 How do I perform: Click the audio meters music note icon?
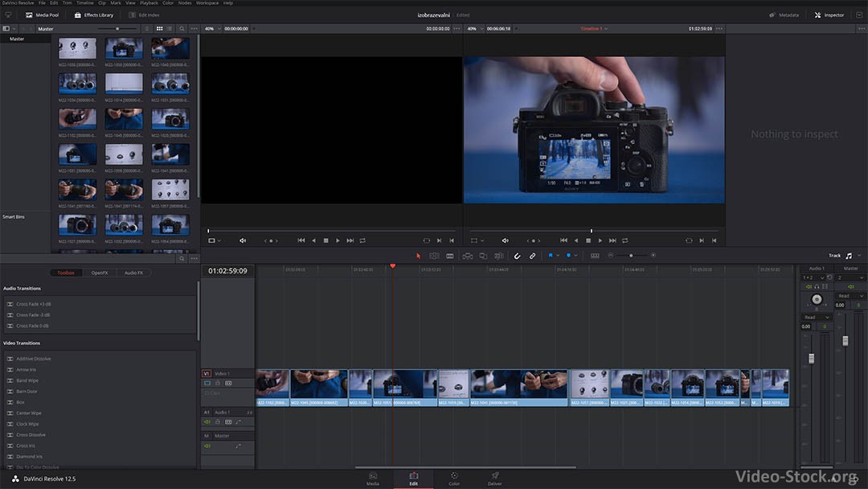(849, 256)
